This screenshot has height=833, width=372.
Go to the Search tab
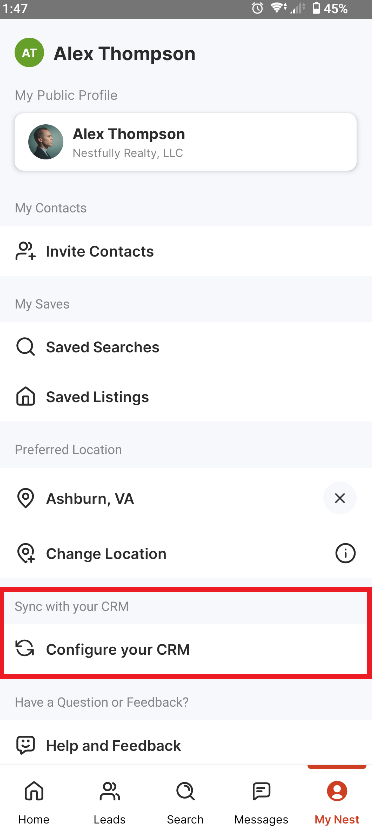pos(185,803)
